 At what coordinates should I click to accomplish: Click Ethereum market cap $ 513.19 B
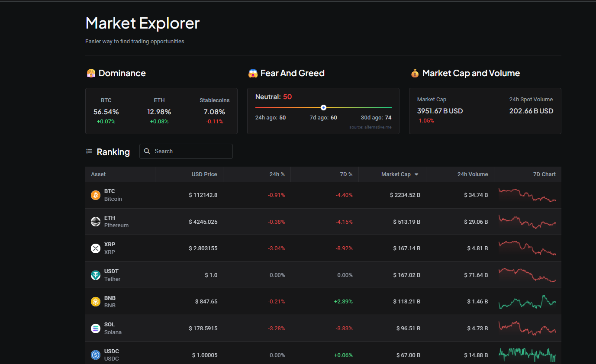pyautogui.click(x=407, y=222)
